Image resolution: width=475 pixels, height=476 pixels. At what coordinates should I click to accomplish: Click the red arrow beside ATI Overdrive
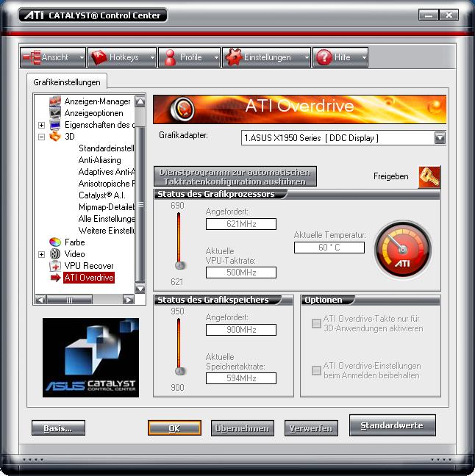[56, 277]
